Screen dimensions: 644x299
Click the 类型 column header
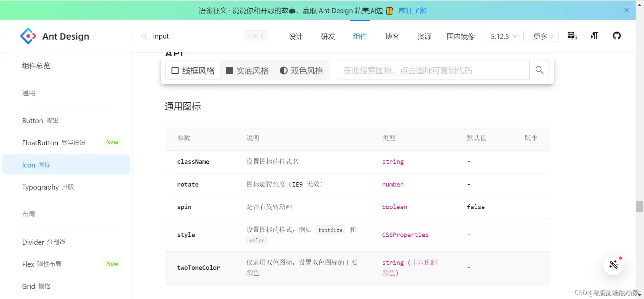coord(389,138)
